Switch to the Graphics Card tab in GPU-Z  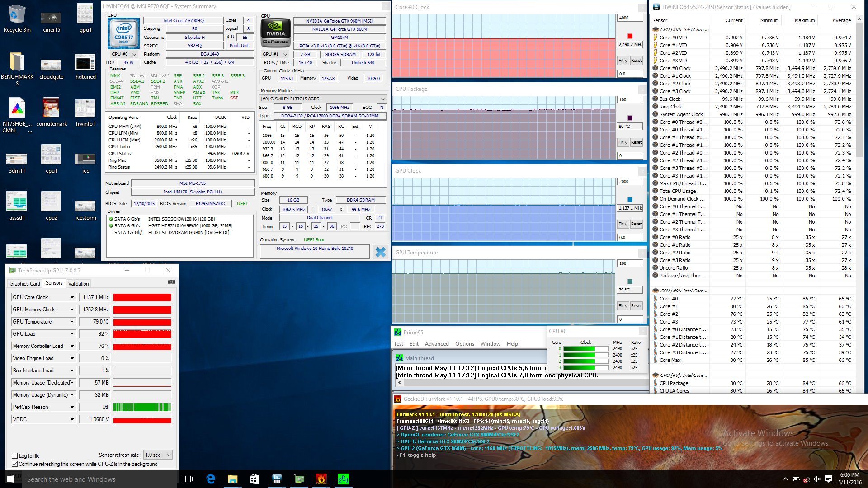pyautogui.click(x=25, y=283)
